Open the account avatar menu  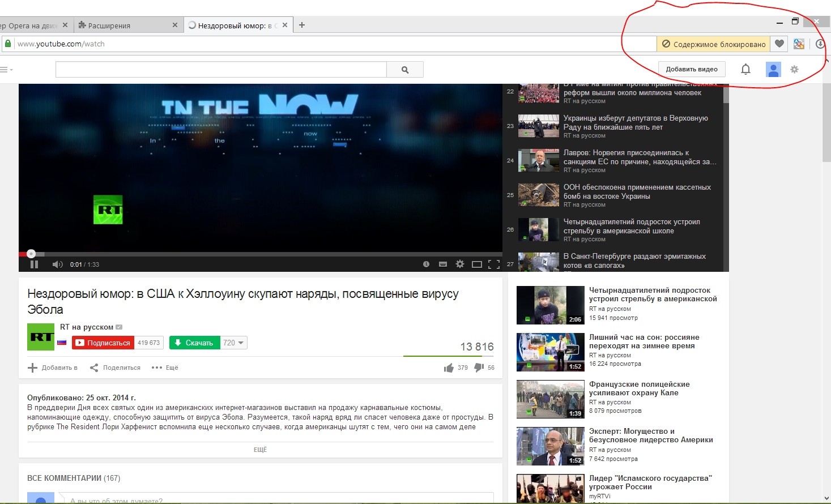[x=773, y=69]
